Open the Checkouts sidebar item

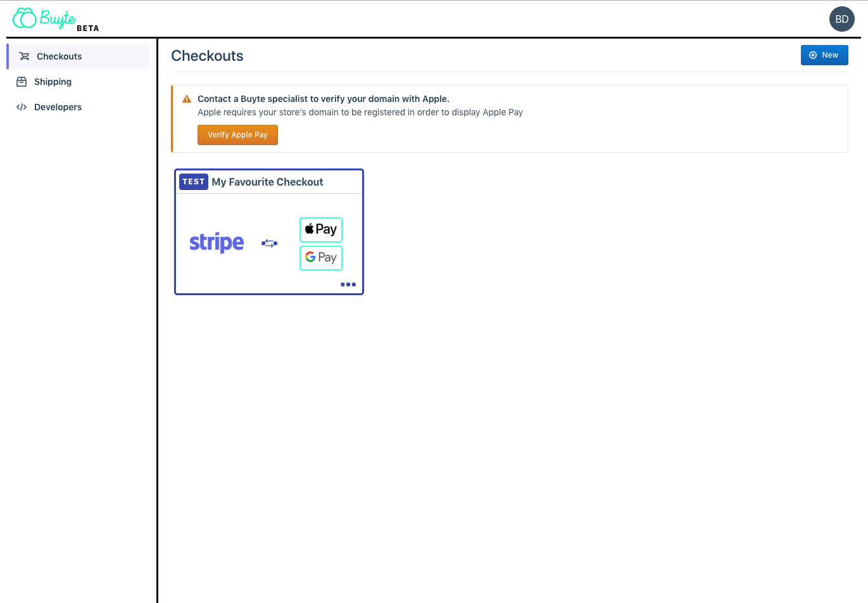pos(79,56)
